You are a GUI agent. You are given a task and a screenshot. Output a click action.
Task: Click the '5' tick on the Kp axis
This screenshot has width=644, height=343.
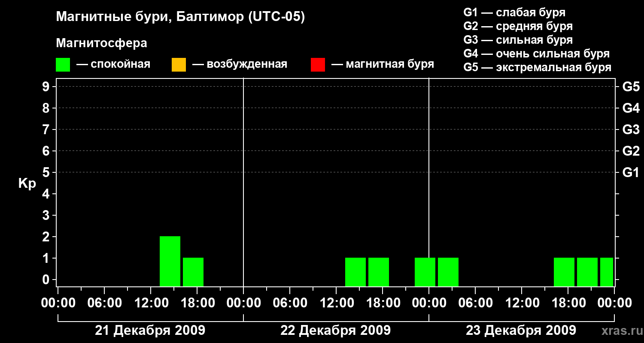47,172
